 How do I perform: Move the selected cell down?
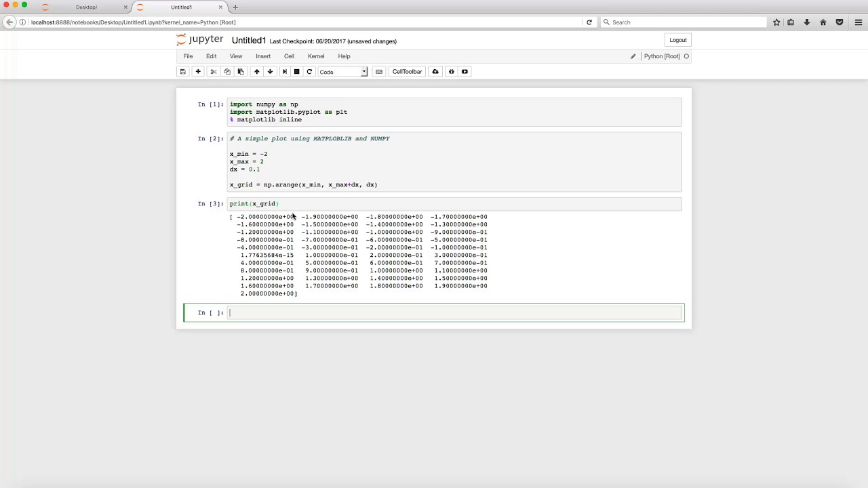(270, 72)
